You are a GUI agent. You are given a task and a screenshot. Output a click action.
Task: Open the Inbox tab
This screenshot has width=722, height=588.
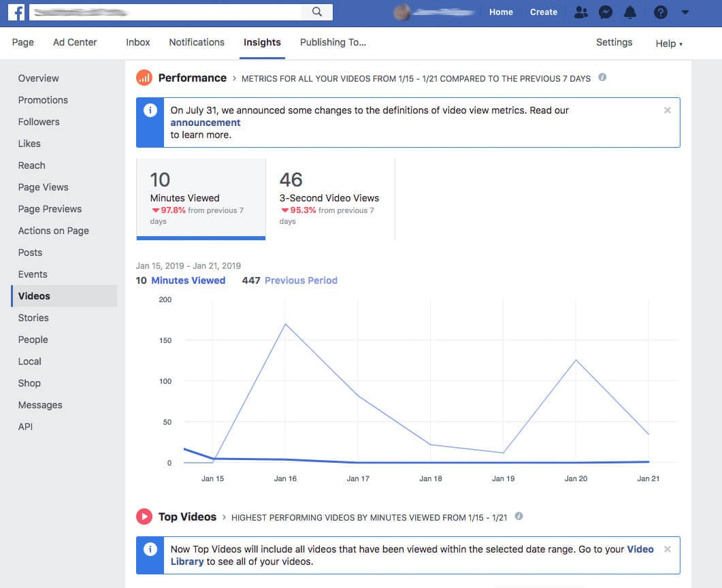pos(138,42)
